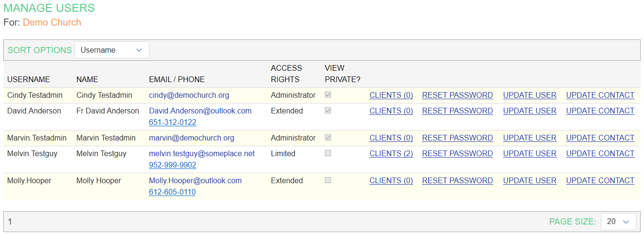Click Update User for Melvin.Testguy

tap(530, 154)
